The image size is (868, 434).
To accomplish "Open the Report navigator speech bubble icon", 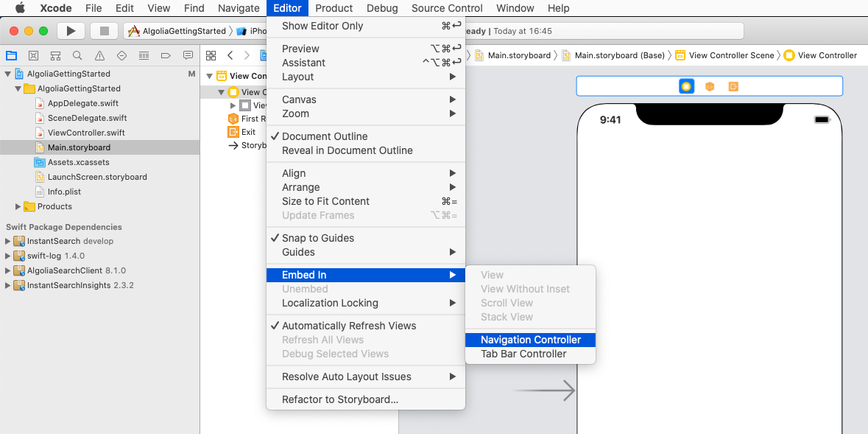I will click(x=188, y=55).
